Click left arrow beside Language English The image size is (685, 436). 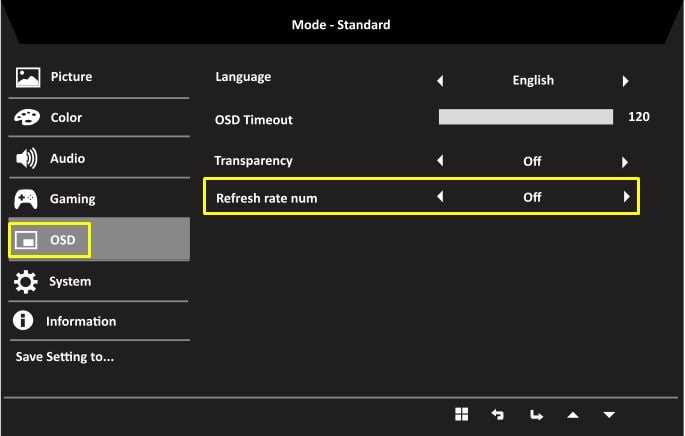(440, 81)
